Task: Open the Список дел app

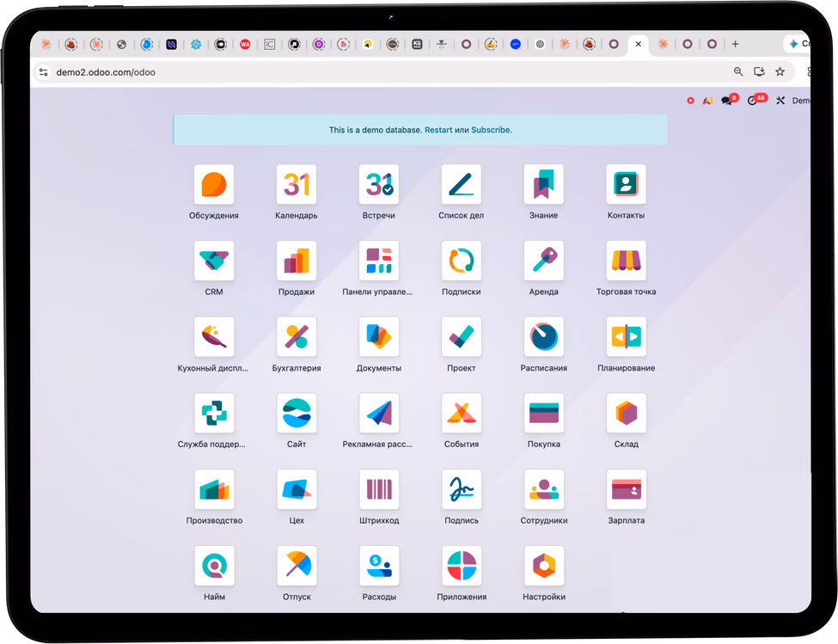Action: click(x=462, y=185)
